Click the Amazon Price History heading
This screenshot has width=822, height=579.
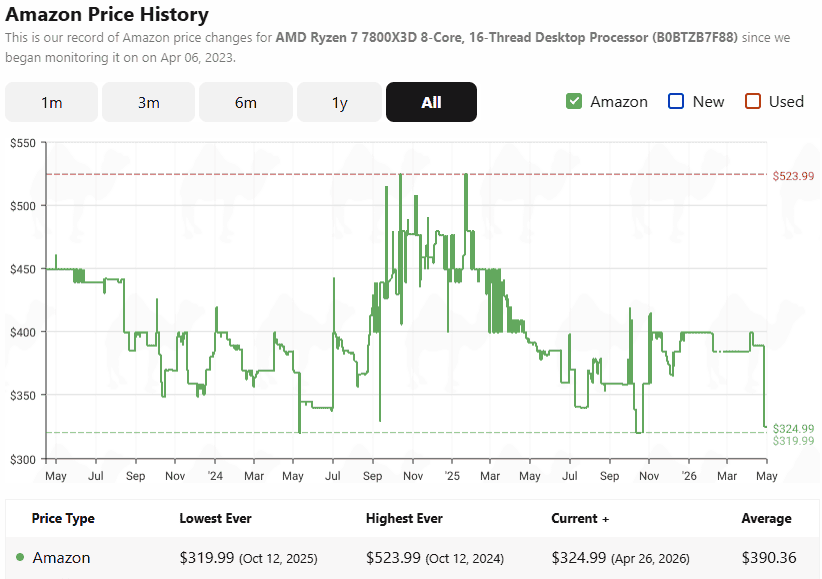107,14
